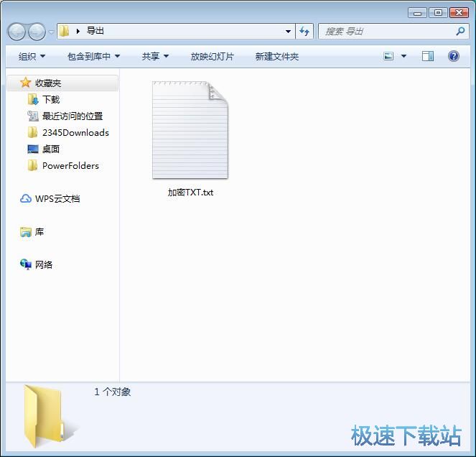476x457 pixels.
Task: Click the Forward navigation arrow
Action: pos(37,32)
